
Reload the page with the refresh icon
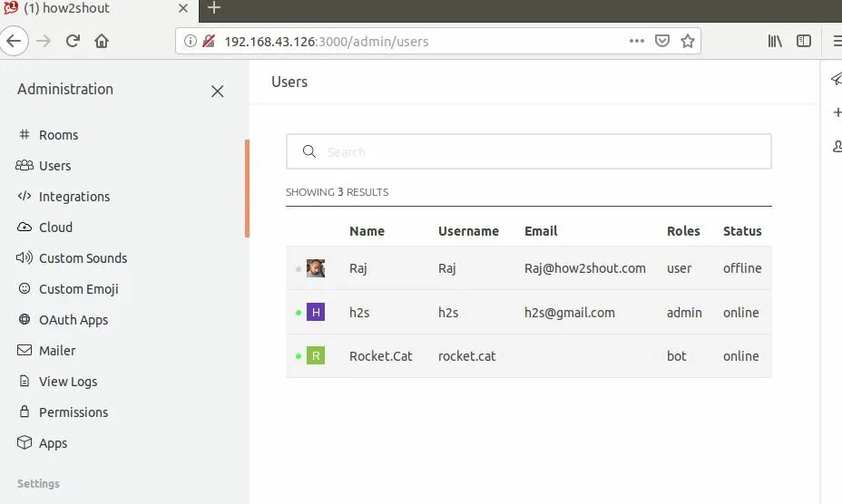pos(73,41)
